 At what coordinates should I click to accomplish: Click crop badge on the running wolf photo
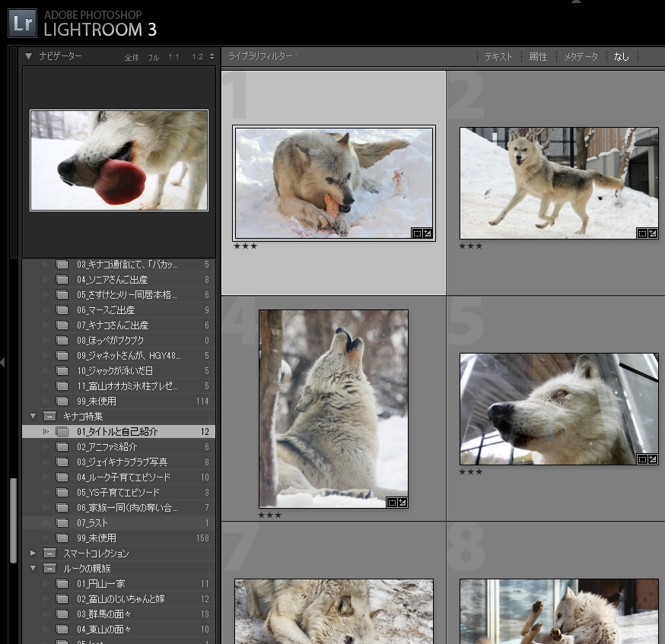click(x=642, y=233)
